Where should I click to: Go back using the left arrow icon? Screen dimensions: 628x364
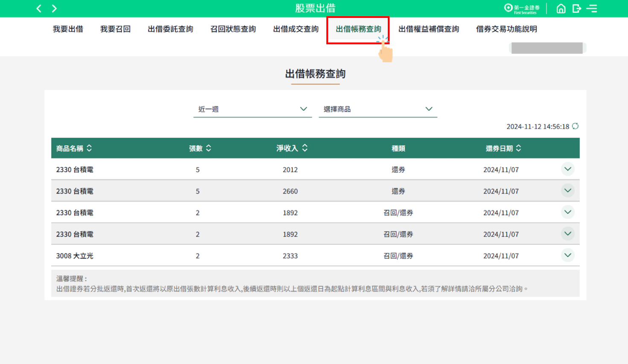pyautogui.click(x=39, y=9)
